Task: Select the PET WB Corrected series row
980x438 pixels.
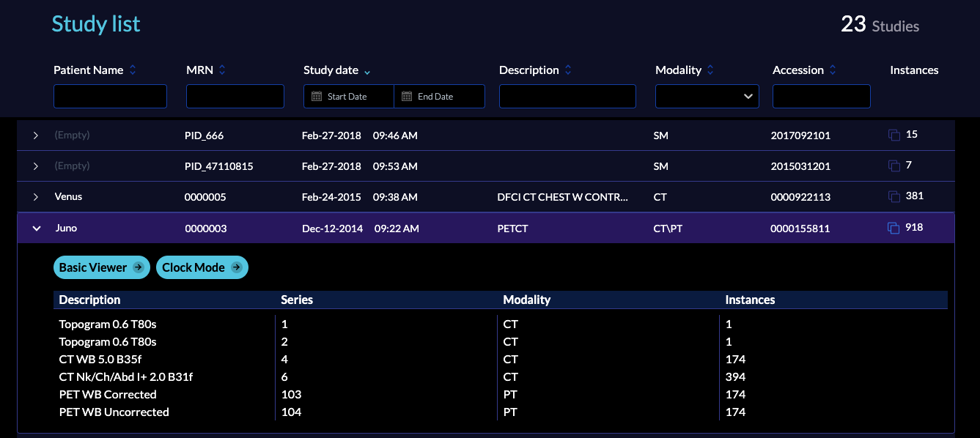Action: (107, 394)
